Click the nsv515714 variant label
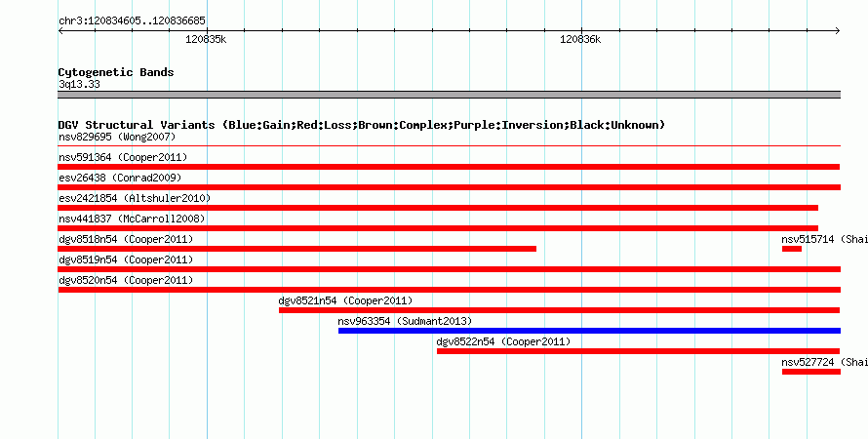Screen dimensions: 868x439 (824, 239)
